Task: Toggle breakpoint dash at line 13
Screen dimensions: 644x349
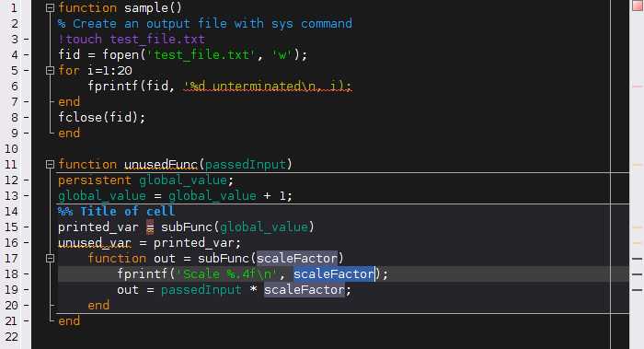Action: 27,195
